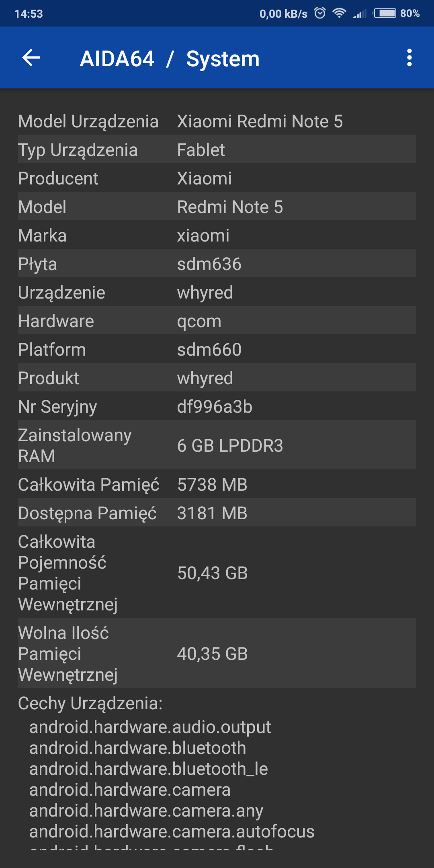Screen dimensions: 434x868
Task: Select the Zainstalowany RAM row
Action: point(217,445)
